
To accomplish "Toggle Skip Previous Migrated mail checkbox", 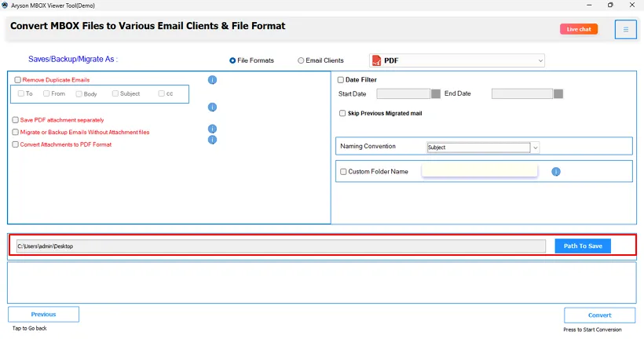I will pyautogui.click(x=342, y=113).
